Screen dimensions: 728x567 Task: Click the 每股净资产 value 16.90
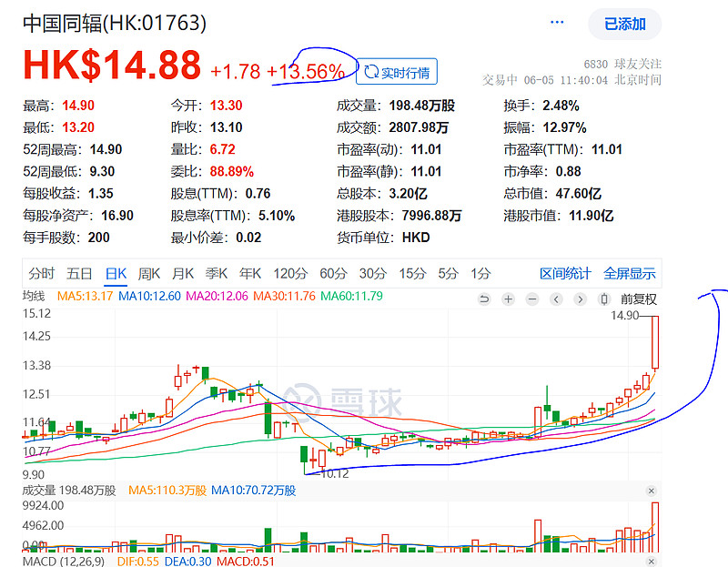[117, 216]
